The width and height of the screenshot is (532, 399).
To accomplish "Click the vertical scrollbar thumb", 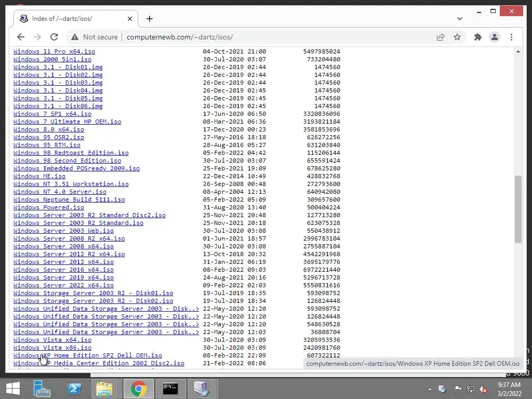I will click(x=518, y=209).
